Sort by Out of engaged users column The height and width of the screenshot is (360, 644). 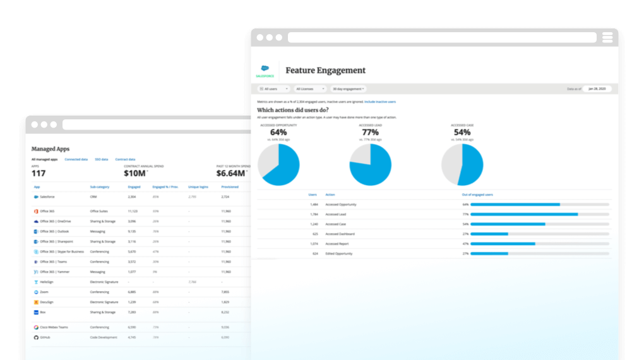pos(477,195)
